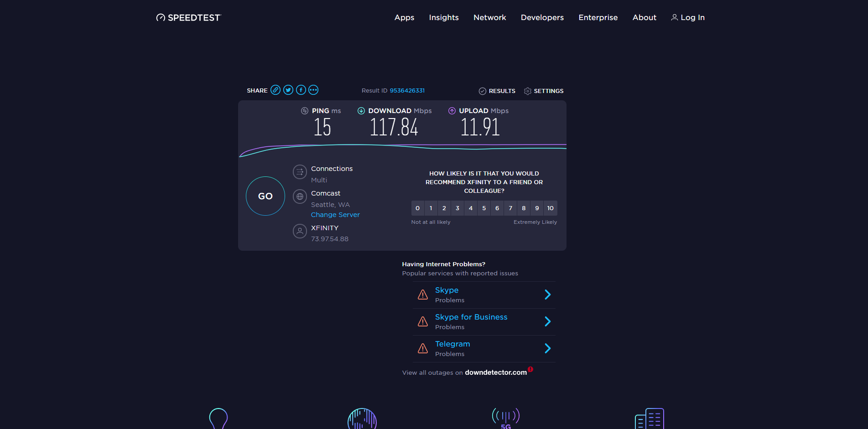This screenshot has height=429, width=868.
Task: Click the Seattle, WA server location
Action: [330, 205]
